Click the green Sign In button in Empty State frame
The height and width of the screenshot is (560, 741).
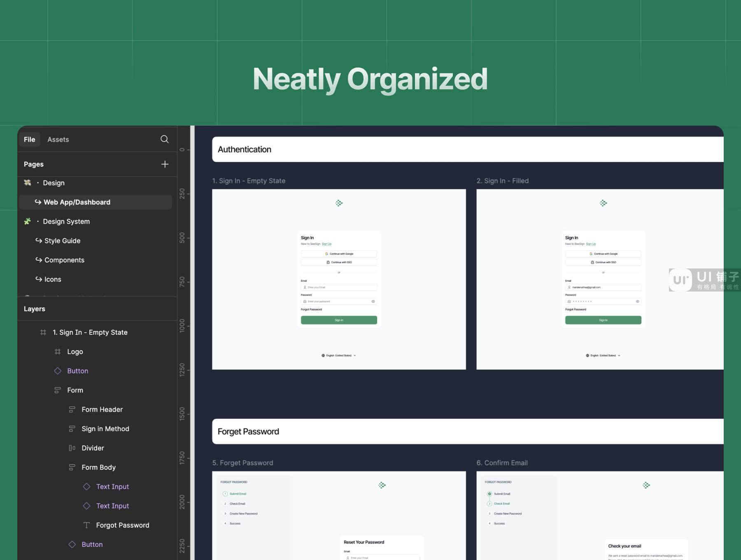tap(339, 320)
